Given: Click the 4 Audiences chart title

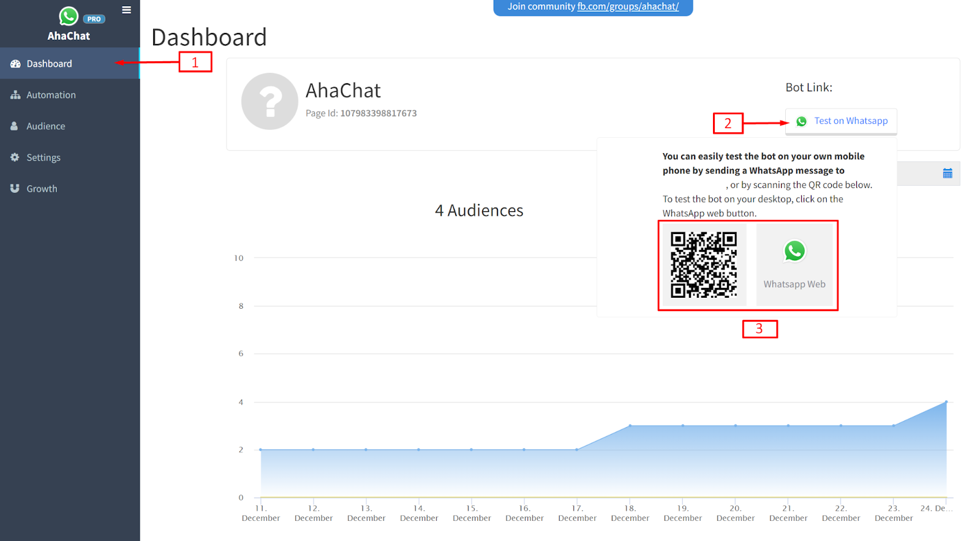Looking at the screenshot, I should point(479,211).
